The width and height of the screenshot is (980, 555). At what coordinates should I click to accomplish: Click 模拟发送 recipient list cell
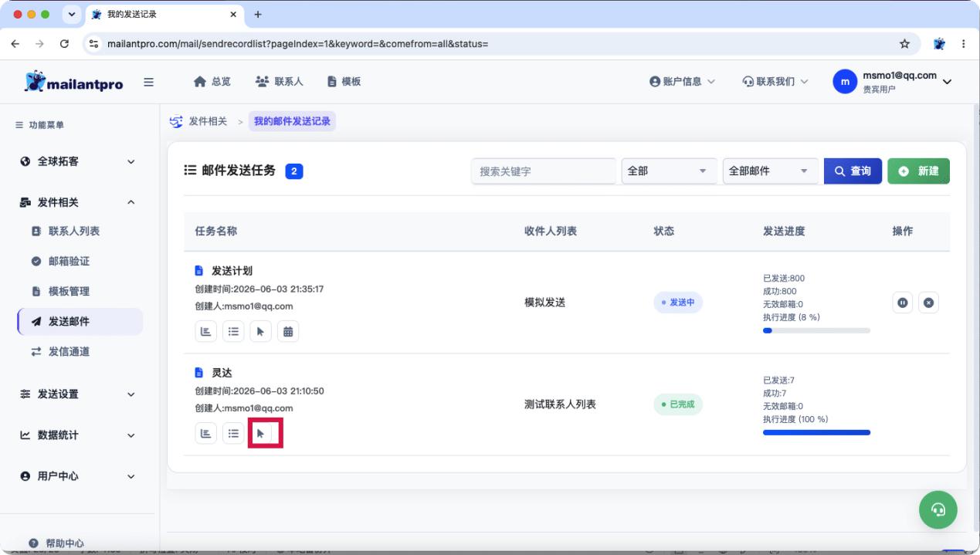pyautogui.click(x=544, y=303)
